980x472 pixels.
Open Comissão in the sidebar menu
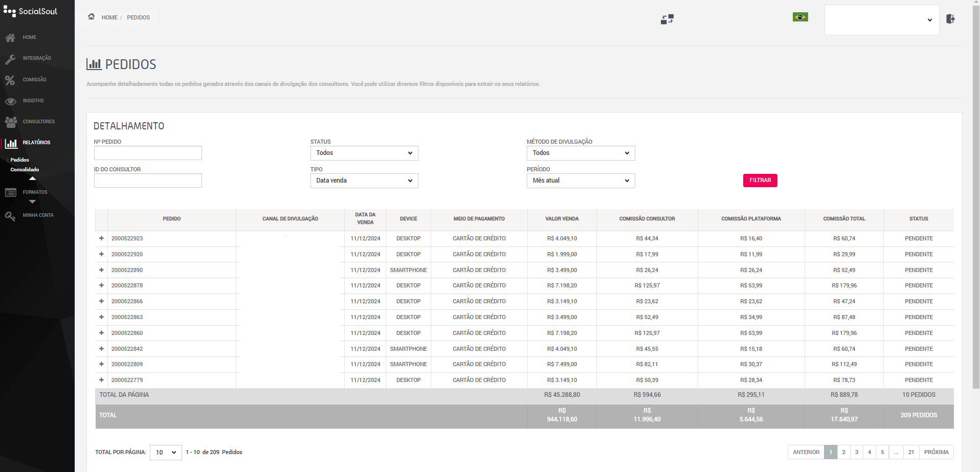(x=34, y=80)
